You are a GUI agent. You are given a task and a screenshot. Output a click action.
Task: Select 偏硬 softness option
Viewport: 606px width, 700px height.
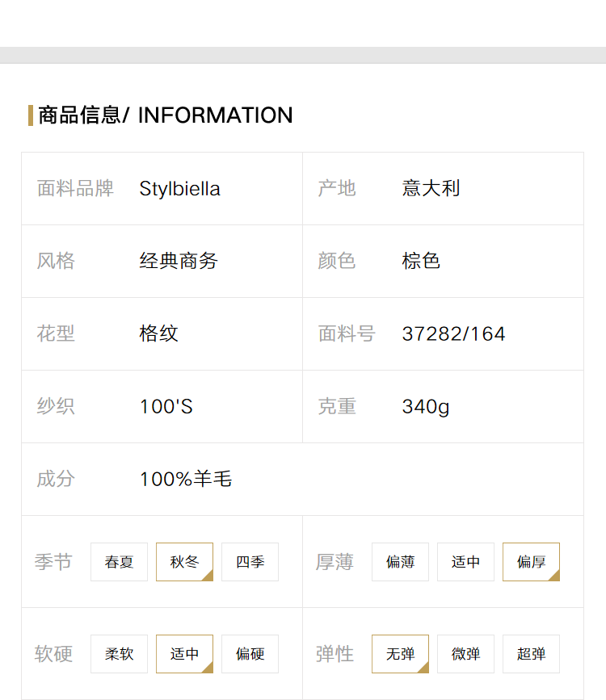[250, 653]
